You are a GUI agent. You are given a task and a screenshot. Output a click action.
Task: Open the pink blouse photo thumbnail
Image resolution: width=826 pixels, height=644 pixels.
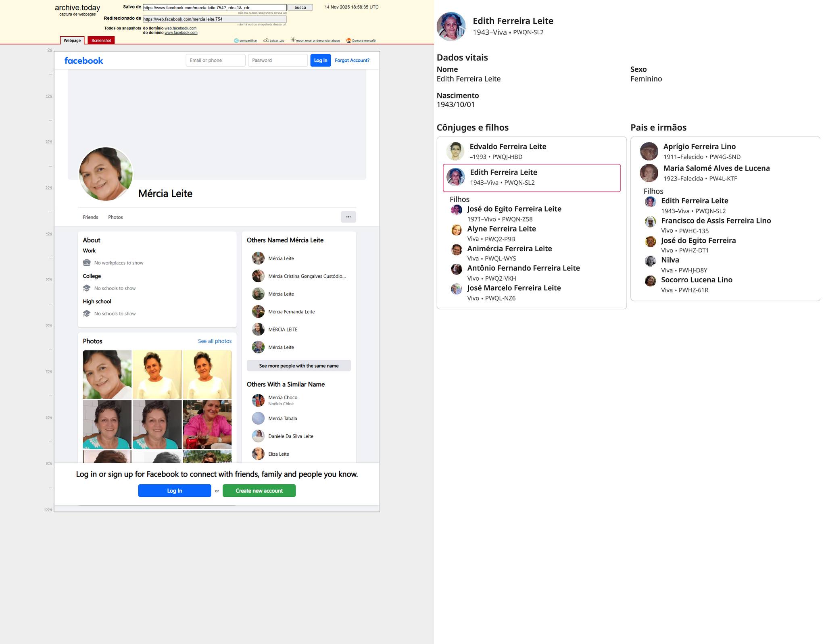click(x=207, y=424)
